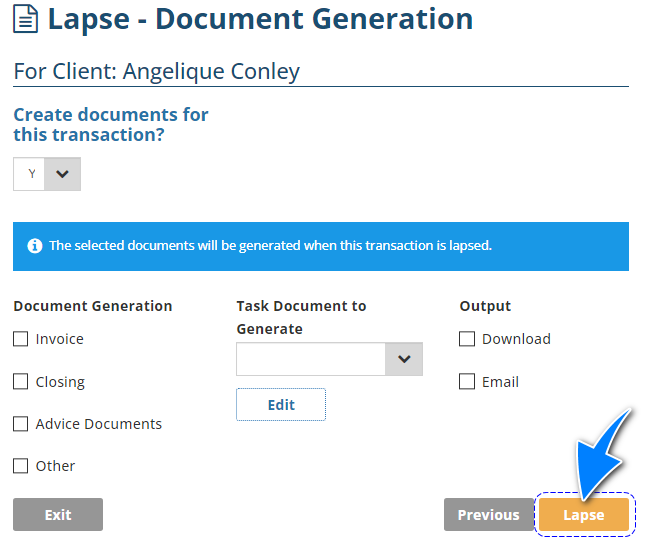Toggle the Email output checkbox

pos(467,381)
